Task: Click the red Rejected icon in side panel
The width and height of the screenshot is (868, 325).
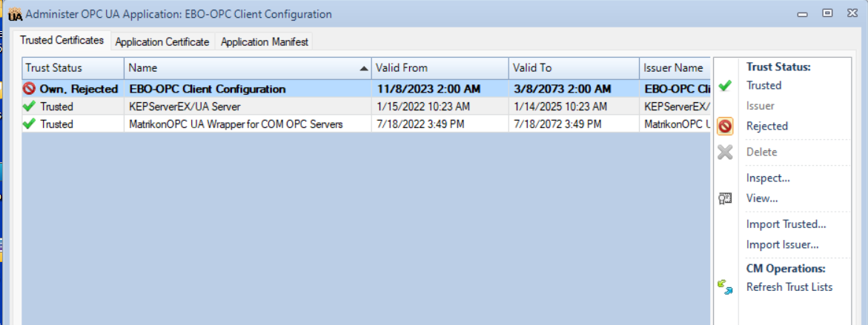Action: [x=725, y=127]
